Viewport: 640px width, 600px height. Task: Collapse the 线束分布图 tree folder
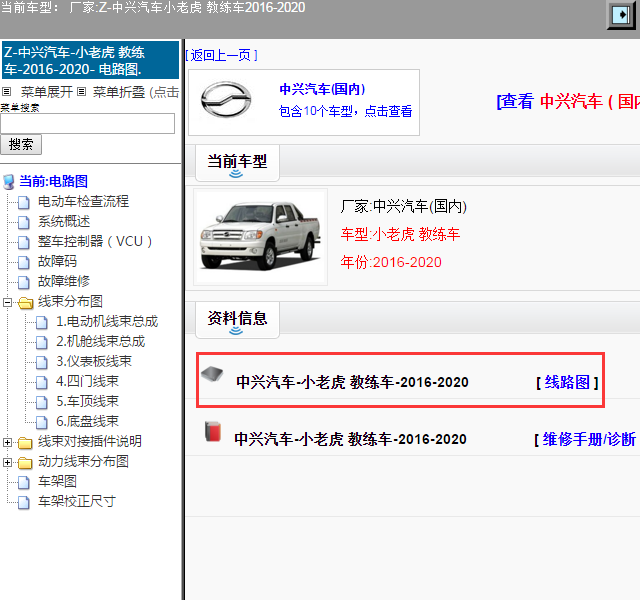coord(7,302)
